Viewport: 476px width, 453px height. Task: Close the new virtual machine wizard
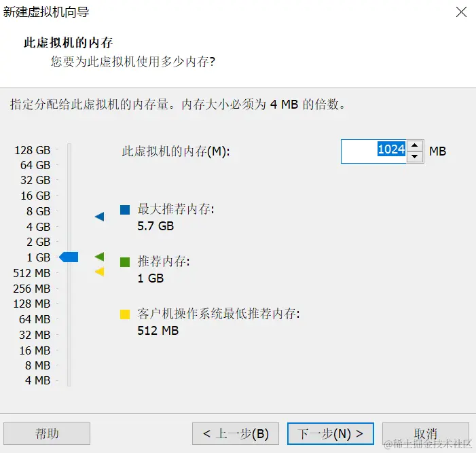[x=461, y=12]
